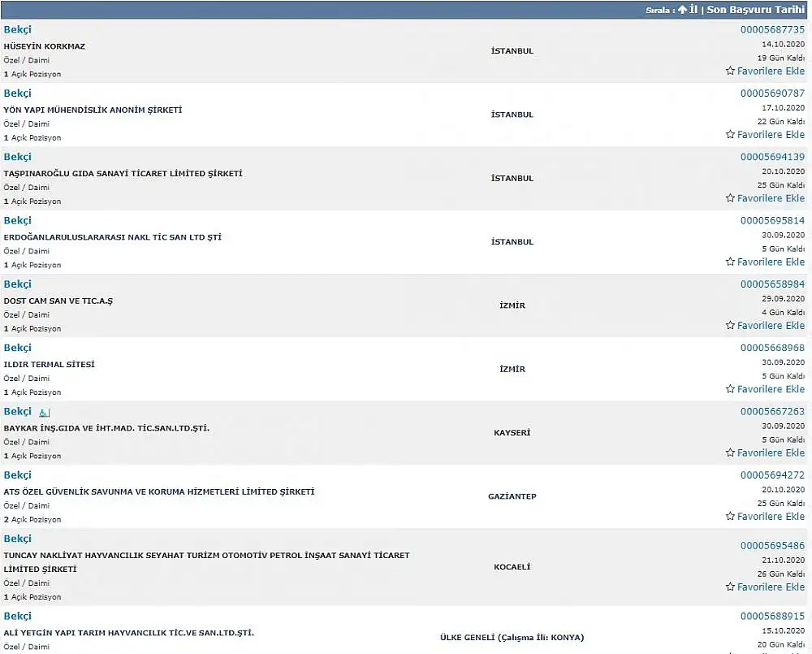Image resolution: width=812 pixels, height=654 pixels.
Task: Star the TUNCAY NAKLİYAT listing
Action: [x=730, y=587]
